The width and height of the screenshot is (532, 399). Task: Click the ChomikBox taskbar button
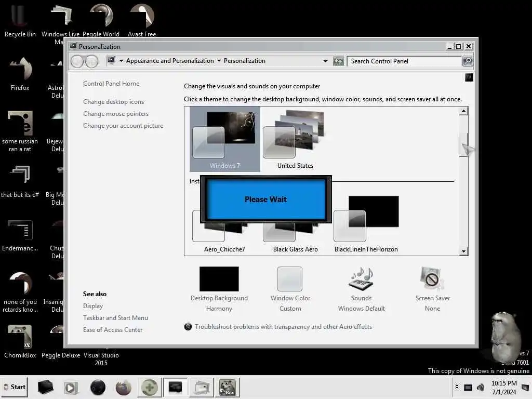pyautogui.click(x=227, y=387)
